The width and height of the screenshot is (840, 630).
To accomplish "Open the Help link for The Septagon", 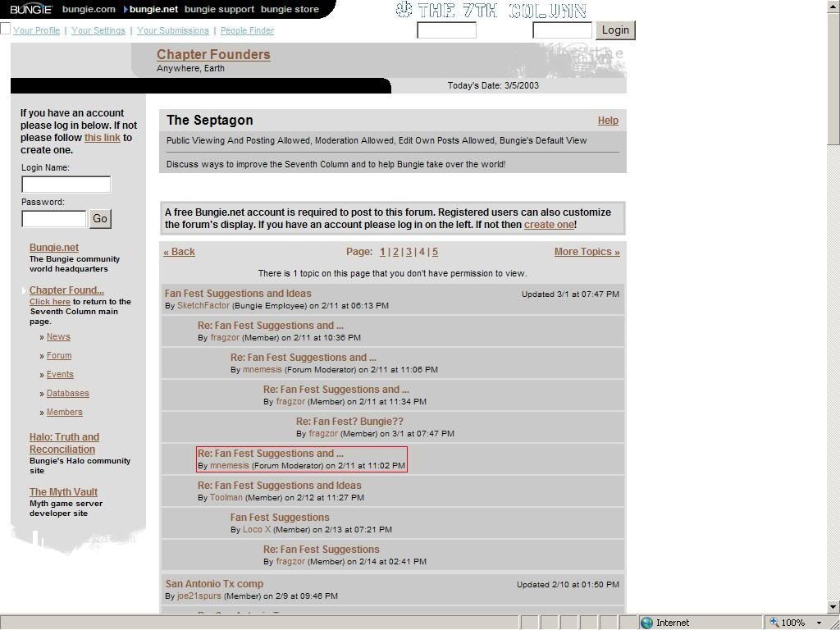I will 608,121.
